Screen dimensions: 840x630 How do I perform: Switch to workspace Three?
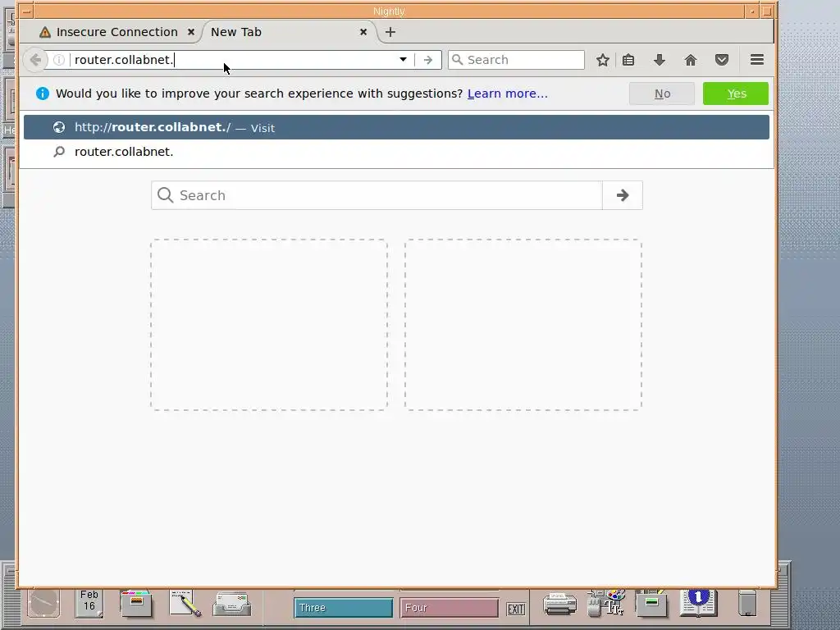coord(344,608)
